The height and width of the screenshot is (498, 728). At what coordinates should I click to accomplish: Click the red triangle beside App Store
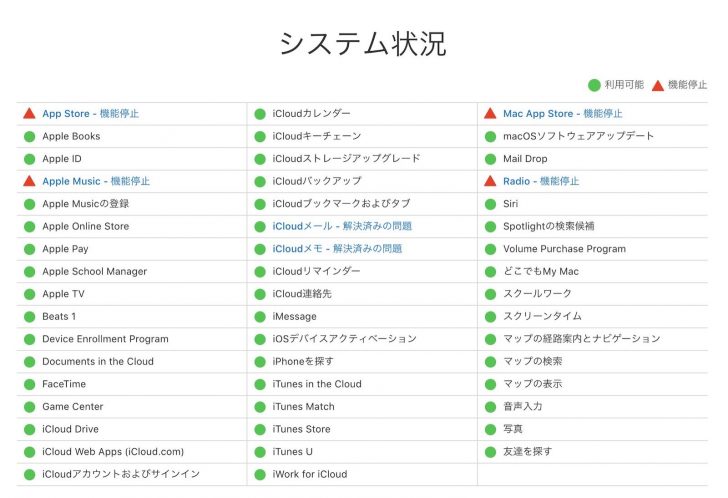(x=29, y=113)
